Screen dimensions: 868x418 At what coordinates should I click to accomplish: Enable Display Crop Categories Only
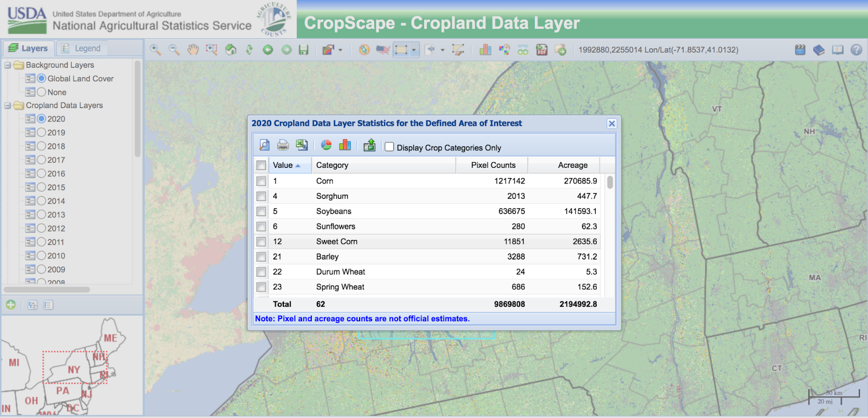(x=390, y=147)
